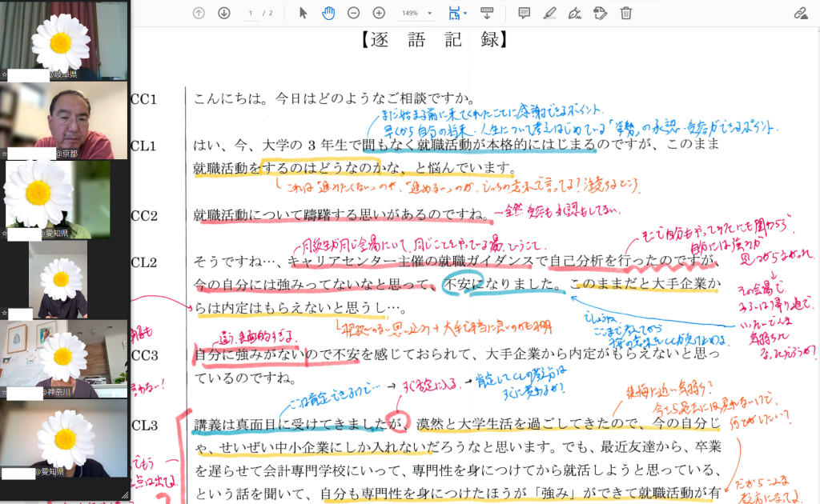This screenshot has width=820, height=504.
Task: Activate the Hand pan tool
Action: pos(328,13)
